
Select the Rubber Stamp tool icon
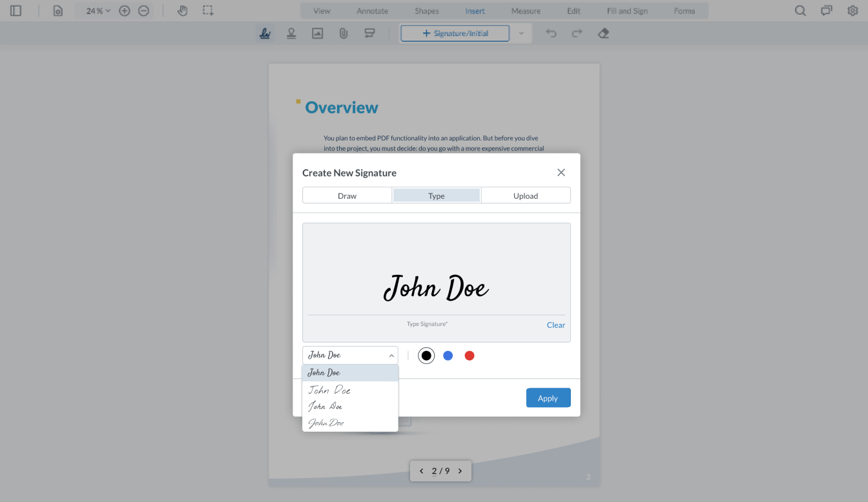(x=291, y=34)
